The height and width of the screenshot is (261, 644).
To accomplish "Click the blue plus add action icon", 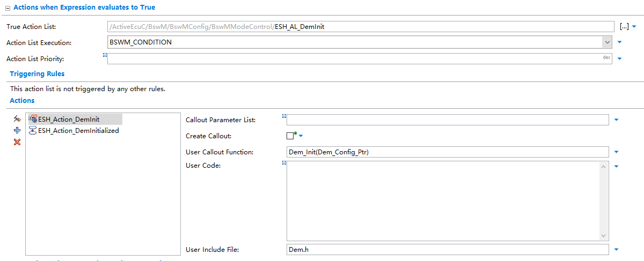I will point(17,130).
